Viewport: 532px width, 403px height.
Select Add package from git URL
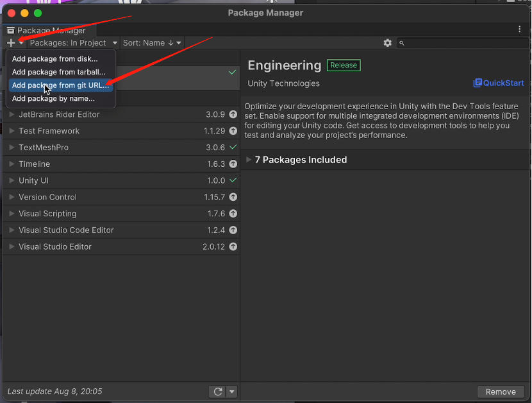[60, 85]
